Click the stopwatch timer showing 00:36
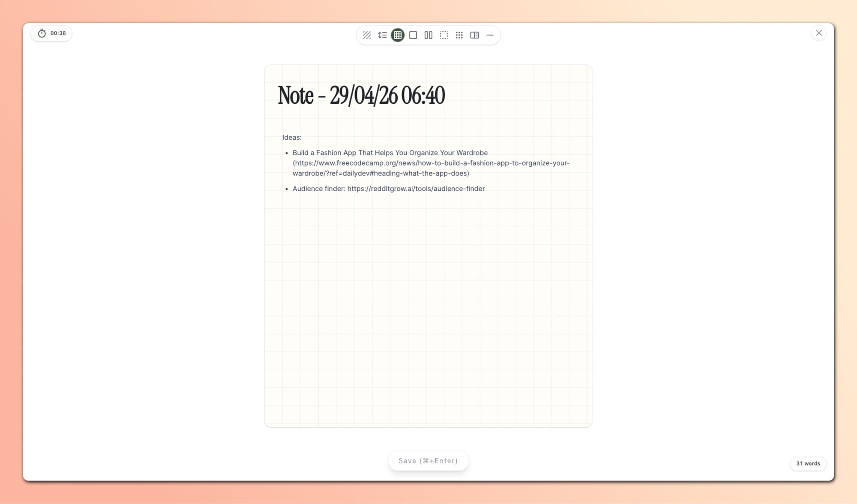 click(51, 33)
